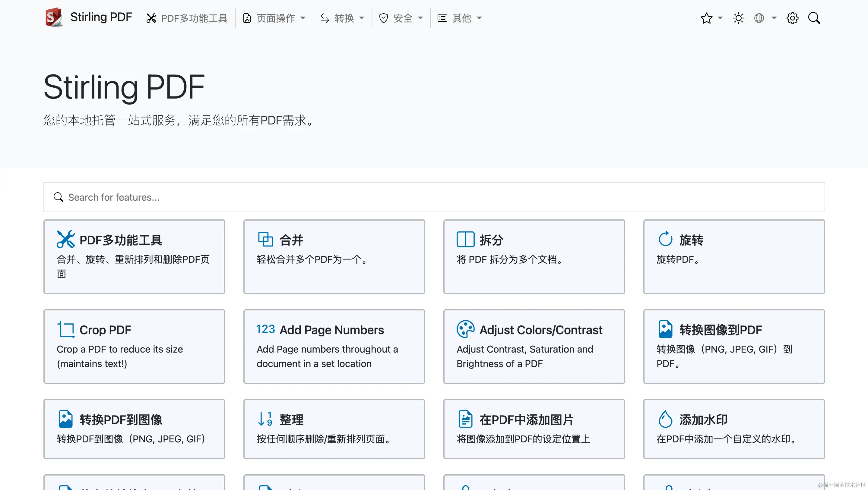
Task: Open the 安全 menu
Action: [x=401, y=18]
